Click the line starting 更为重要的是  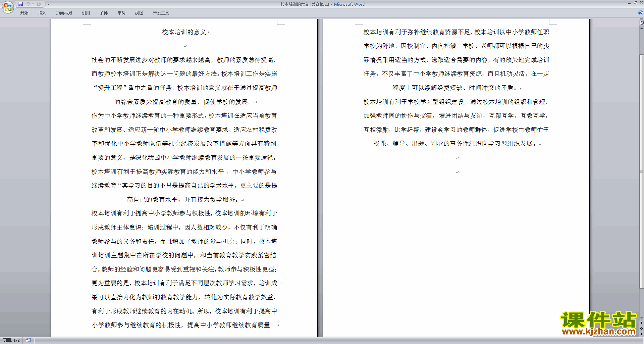click(184, 283)
